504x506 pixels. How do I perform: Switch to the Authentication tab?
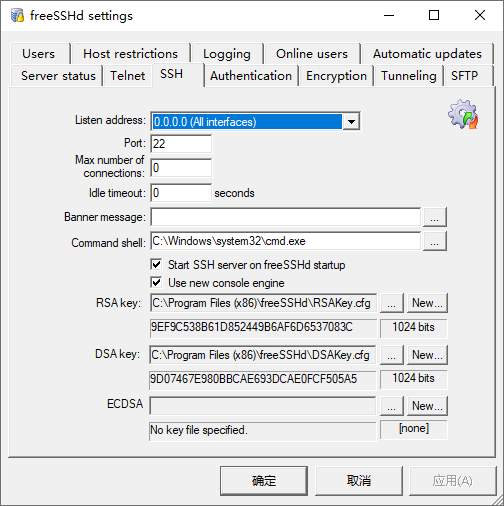[251, 76]
